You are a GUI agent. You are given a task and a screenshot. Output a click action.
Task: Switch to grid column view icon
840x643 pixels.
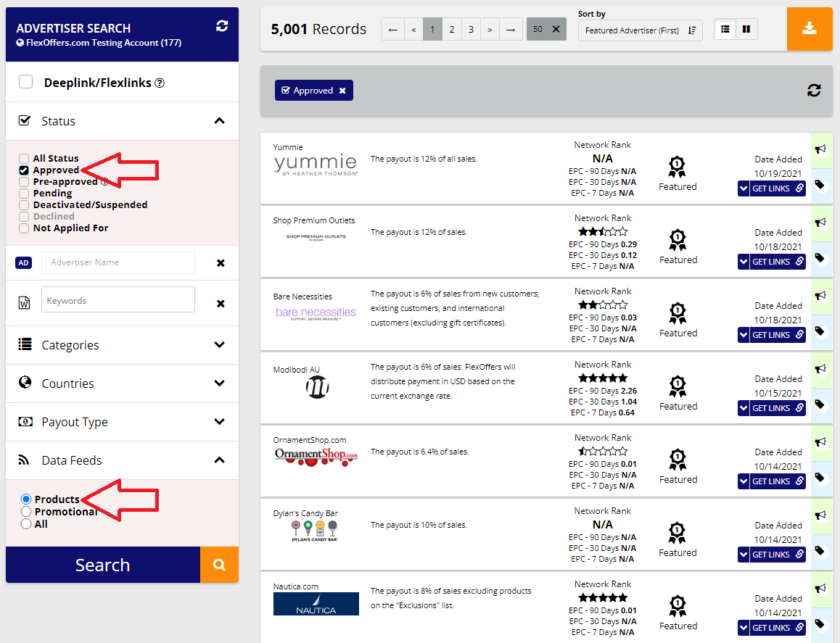[x=746, y=30]
